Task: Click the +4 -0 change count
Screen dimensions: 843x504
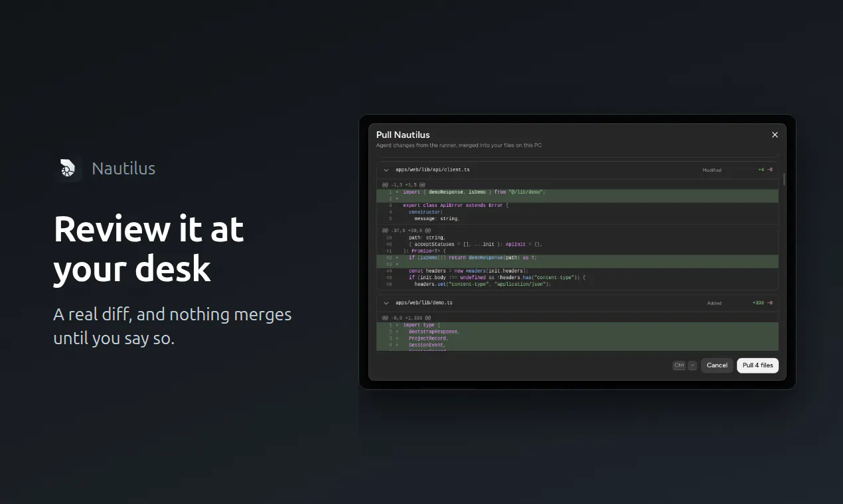Action: coord(765,170)
